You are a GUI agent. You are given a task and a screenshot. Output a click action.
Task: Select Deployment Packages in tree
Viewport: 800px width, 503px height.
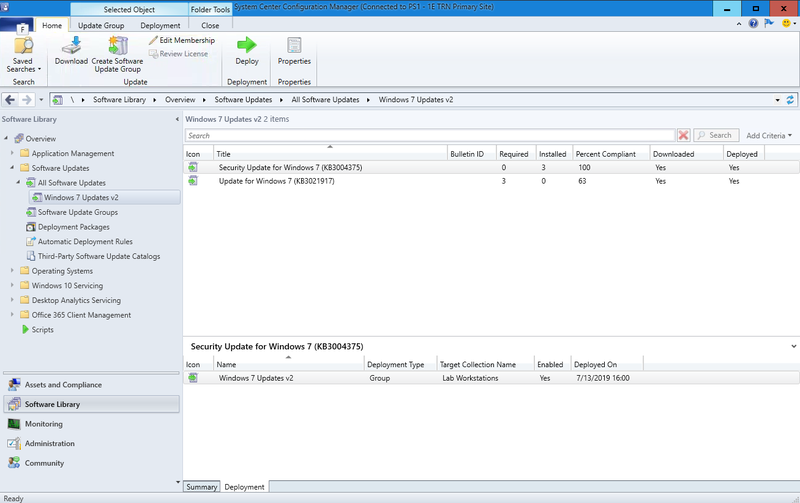pos(73,227)
